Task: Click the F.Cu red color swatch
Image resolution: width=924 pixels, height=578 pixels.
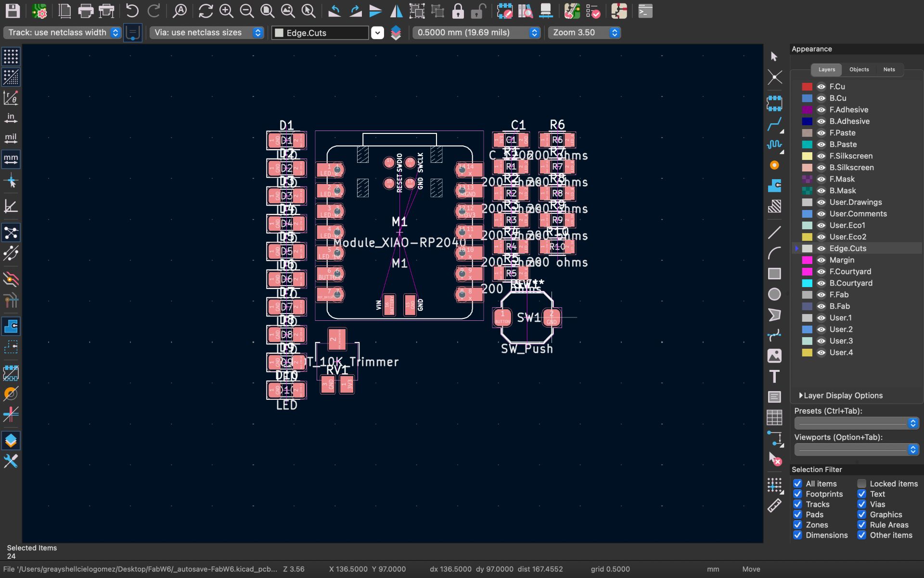Action: pos(807,87)
